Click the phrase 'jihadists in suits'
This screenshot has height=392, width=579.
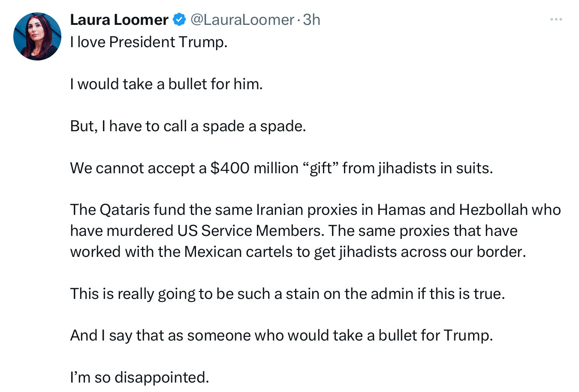tap(435, 168)
